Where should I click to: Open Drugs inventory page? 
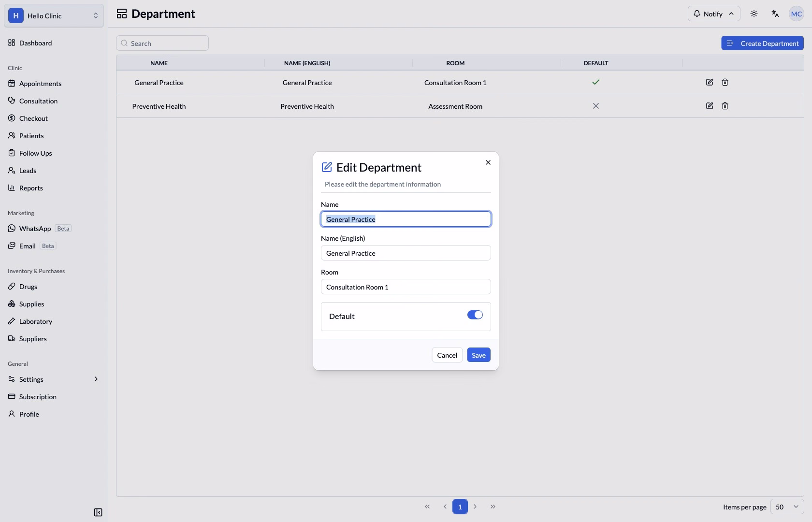tap(54, 287)
